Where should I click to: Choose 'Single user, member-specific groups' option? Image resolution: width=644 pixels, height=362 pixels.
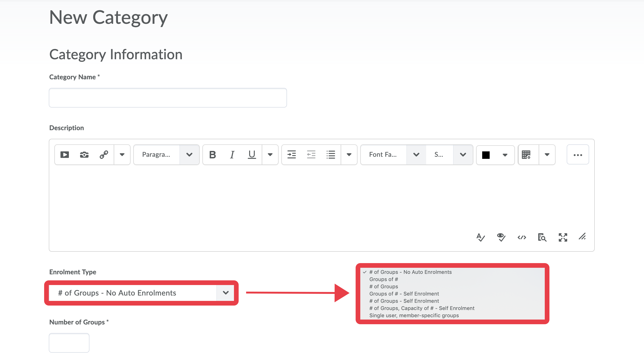tap(414, 315)
